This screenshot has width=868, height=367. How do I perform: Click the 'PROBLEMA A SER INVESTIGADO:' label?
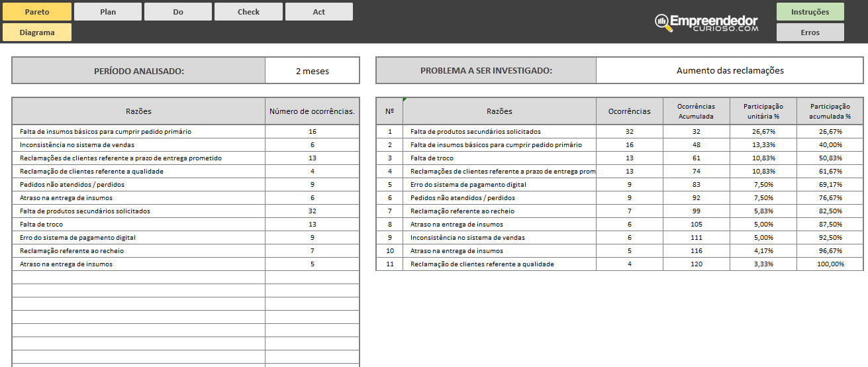coord(486,71)
